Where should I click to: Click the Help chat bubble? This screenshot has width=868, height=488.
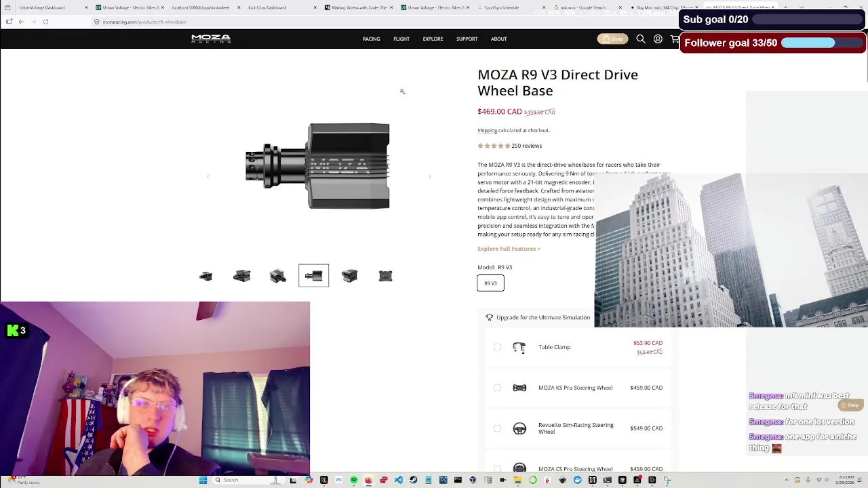point(849,405)
